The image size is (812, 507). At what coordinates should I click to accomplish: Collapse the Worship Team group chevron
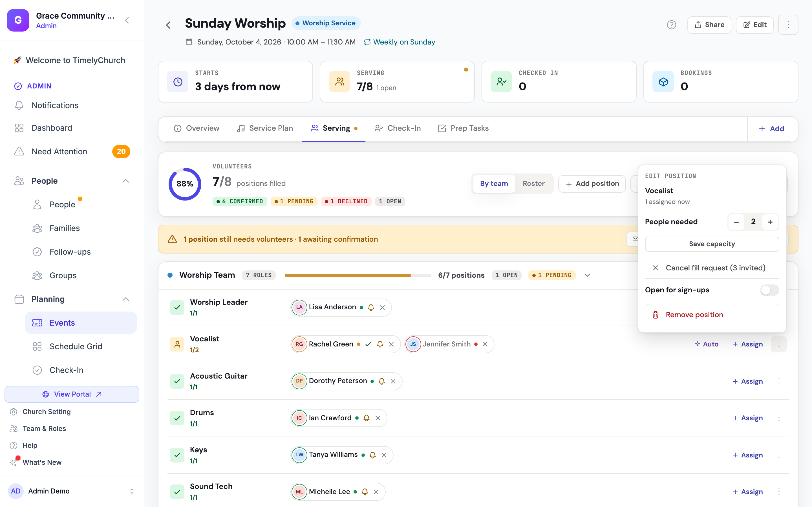(x=587, y=275)
